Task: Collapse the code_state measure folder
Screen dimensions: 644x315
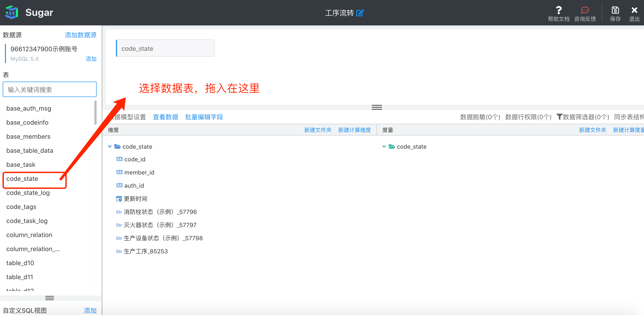Action: (384, 147)
